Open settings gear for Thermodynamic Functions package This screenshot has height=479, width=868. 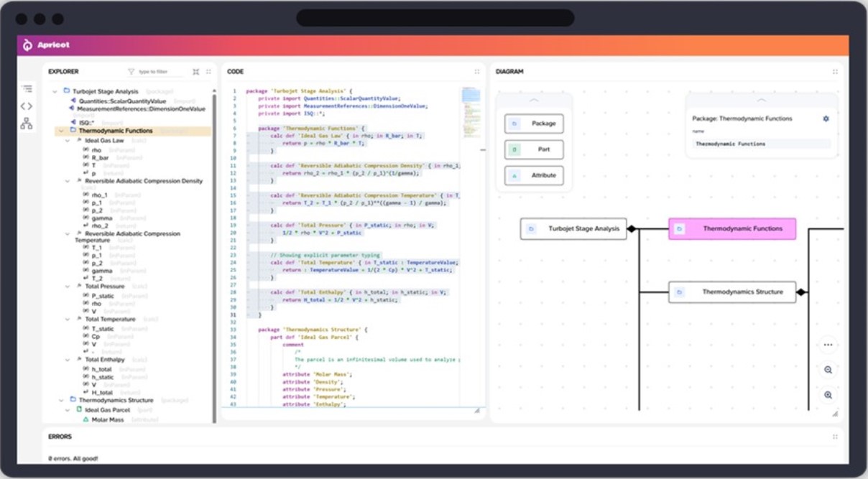(x=826, y=118)
